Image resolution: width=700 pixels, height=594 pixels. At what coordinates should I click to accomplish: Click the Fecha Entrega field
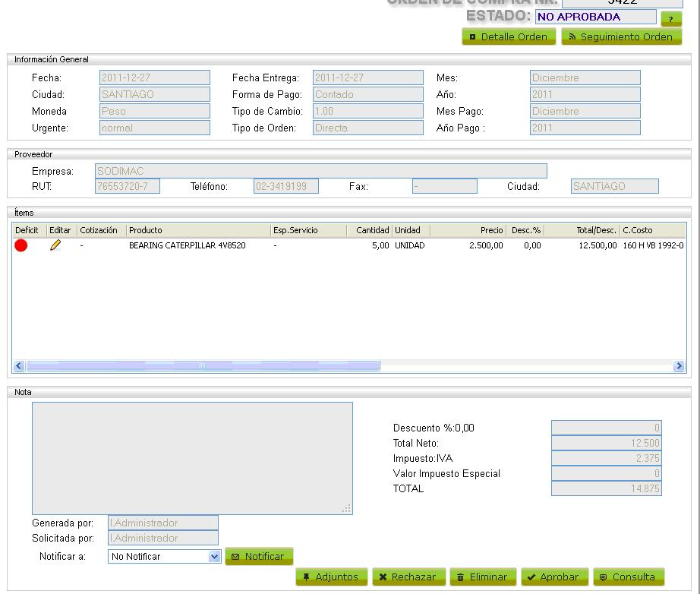coord(368,77)
